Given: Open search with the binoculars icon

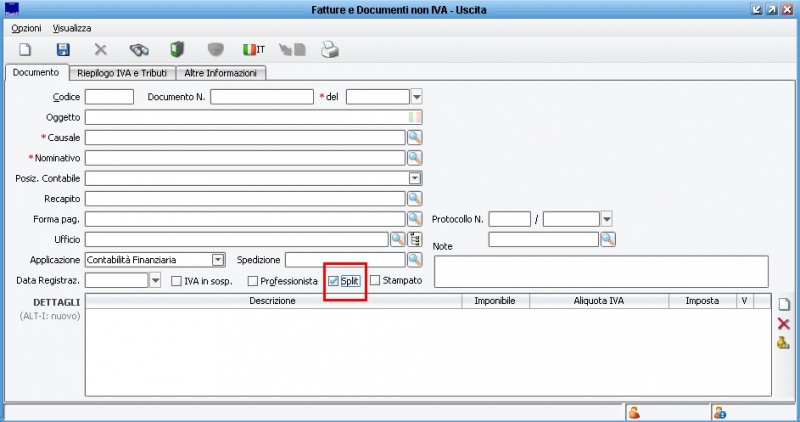Looking at the screenshot, I should (x=139, y=49).
